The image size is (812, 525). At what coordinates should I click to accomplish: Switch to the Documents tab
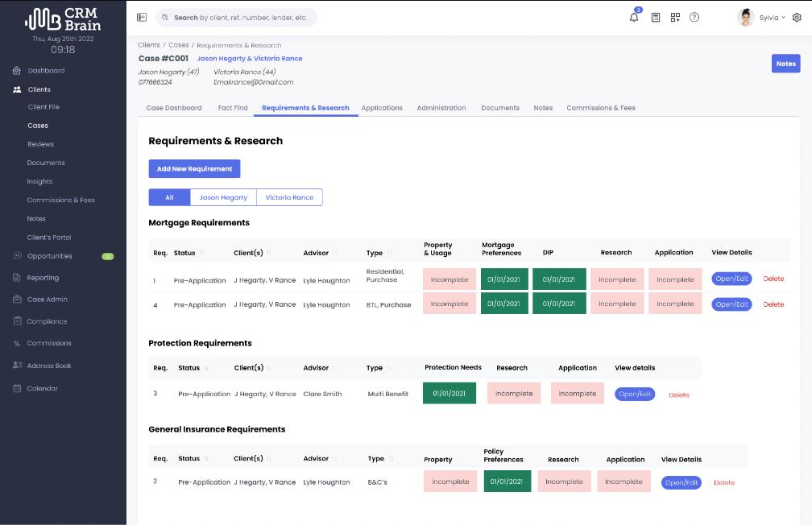(x=499, y=108)
